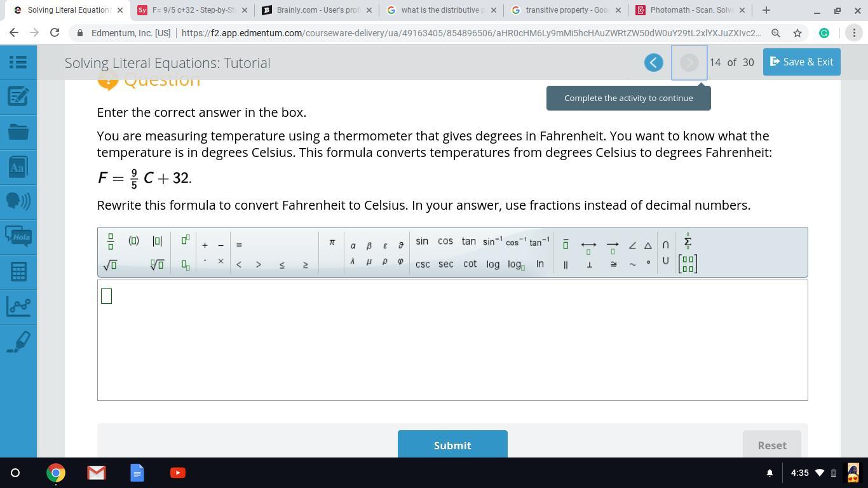Insert mu symbol
This screenshot has width=868, height=488.
(x=369, y=261)
